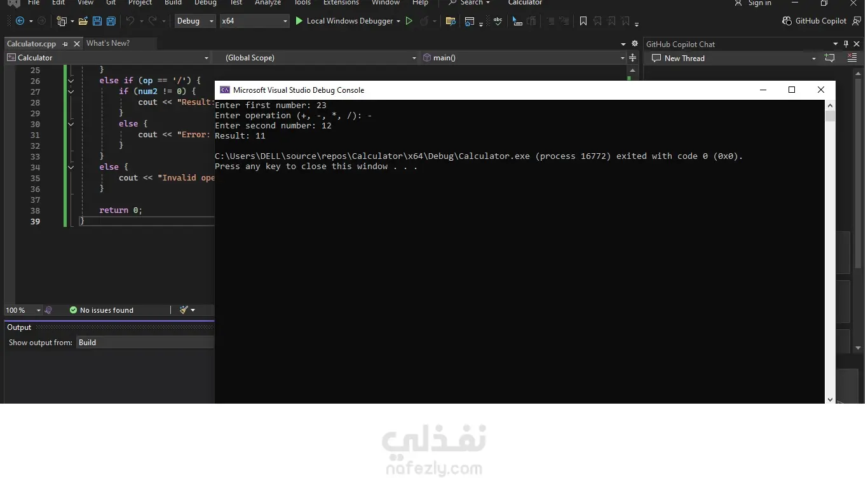Click the solution window home icon in toolbar
This screenshot has height=478, width=868.
tap(470, 21)
